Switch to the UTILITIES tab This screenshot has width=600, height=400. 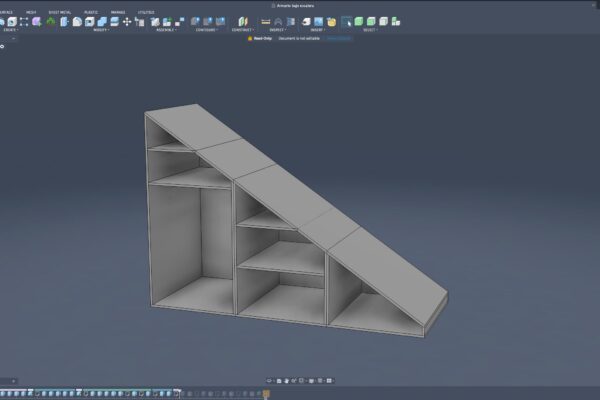tap(146, 12)
